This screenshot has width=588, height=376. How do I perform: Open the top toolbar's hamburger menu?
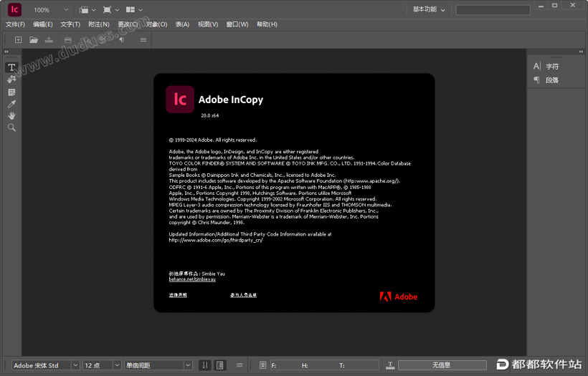(x=143, y=39)
